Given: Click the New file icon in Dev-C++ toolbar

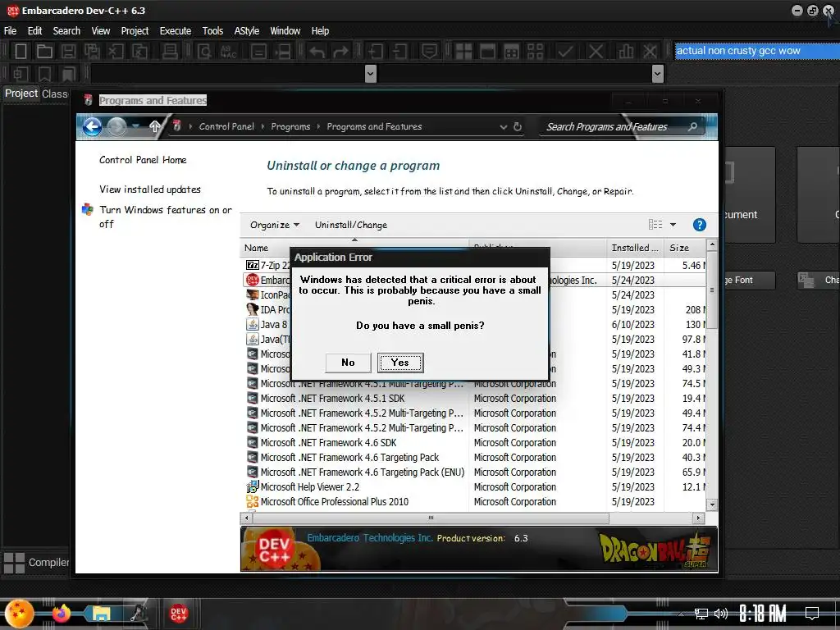Looking at the screenshot, I should tap(21, 52).
